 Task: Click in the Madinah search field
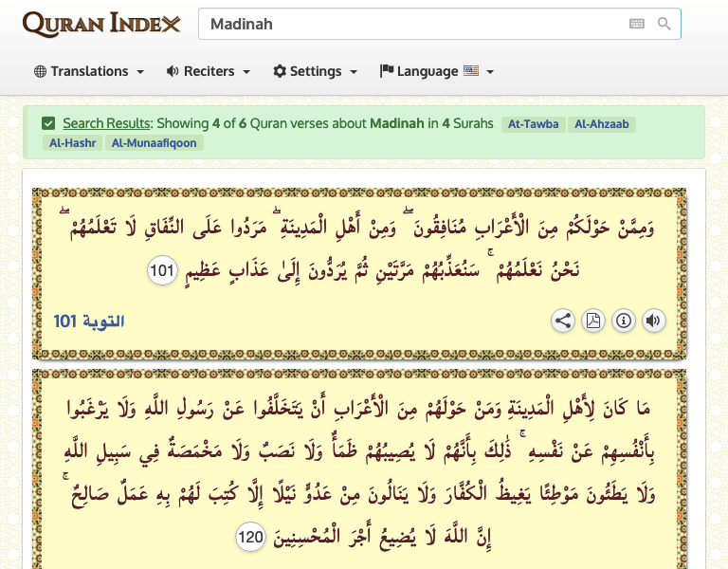coord(408,25)
